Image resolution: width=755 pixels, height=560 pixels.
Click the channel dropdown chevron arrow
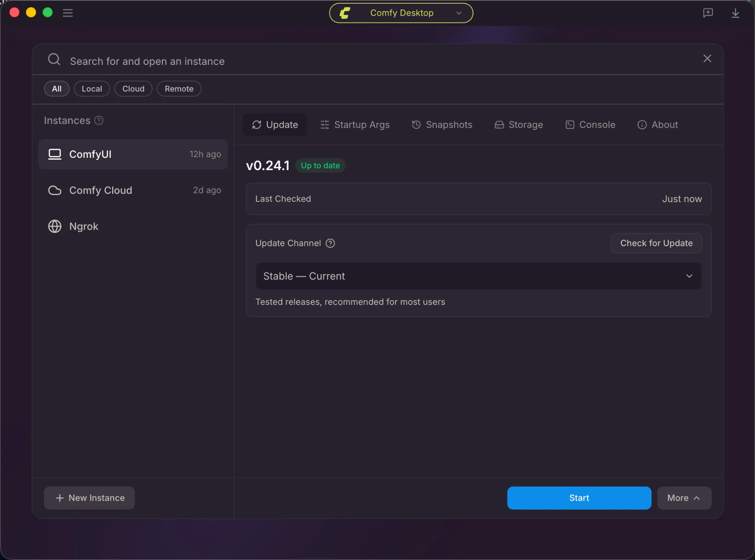tap(689, 276)
